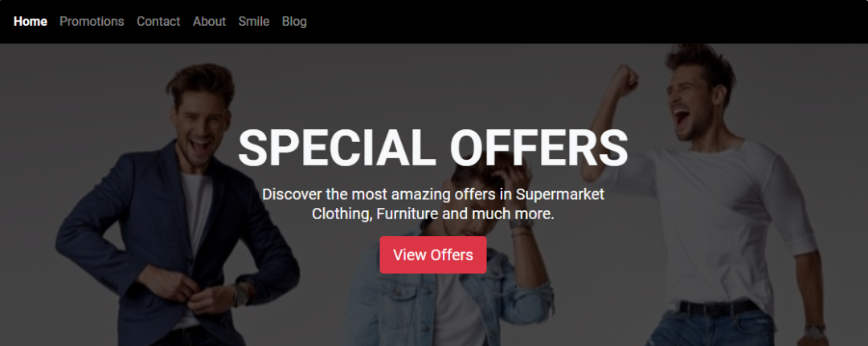
Task: Click the raised fist of the cheering man
Action: 624,81
